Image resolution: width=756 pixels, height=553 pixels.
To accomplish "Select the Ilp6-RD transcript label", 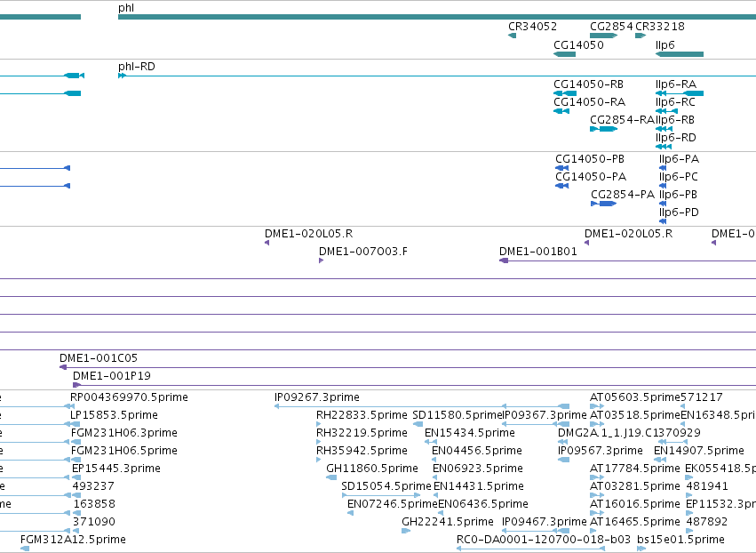I will coord(676,138).
